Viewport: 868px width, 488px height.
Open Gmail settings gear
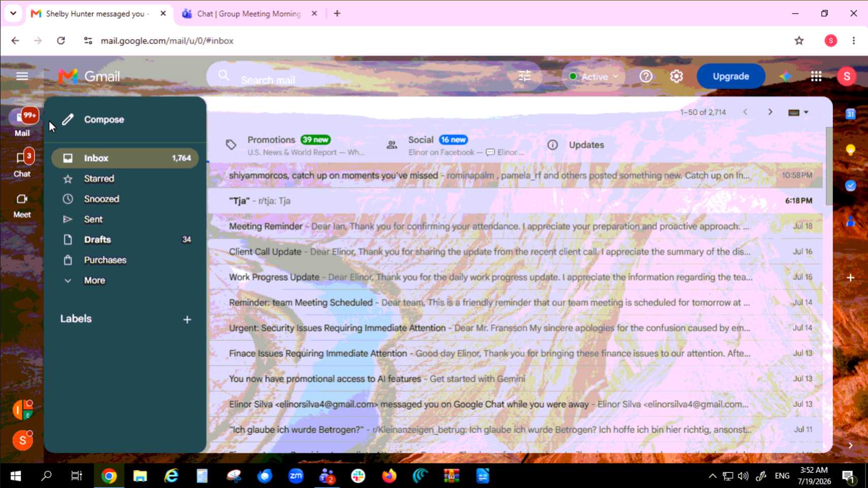tap(676, 76)
